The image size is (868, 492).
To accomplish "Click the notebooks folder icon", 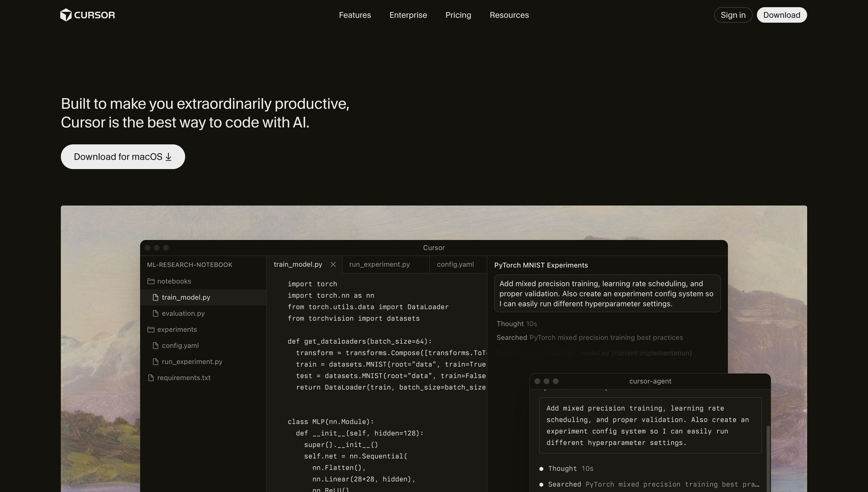I will (151, 281).
